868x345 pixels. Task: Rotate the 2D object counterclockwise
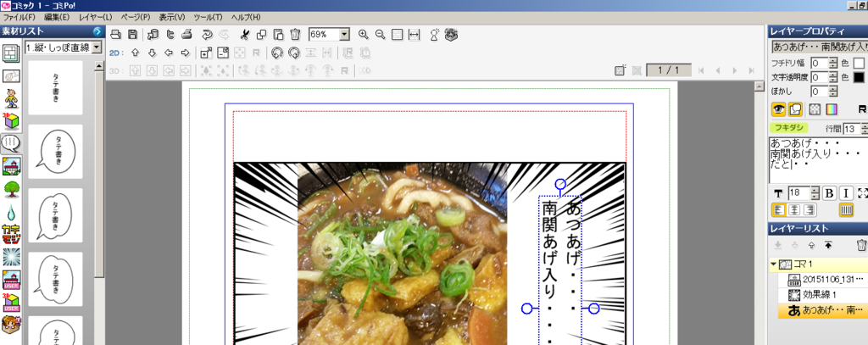[x=278, y=53]
